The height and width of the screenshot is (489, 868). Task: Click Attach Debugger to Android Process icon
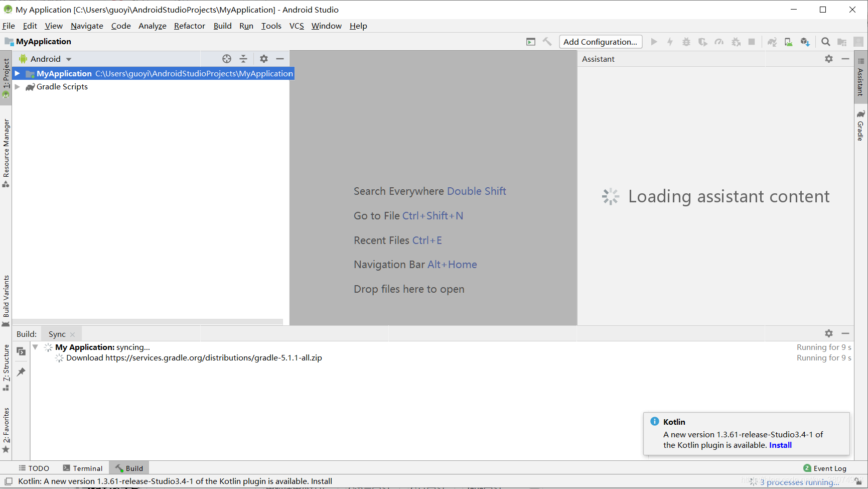pos(736,42)
